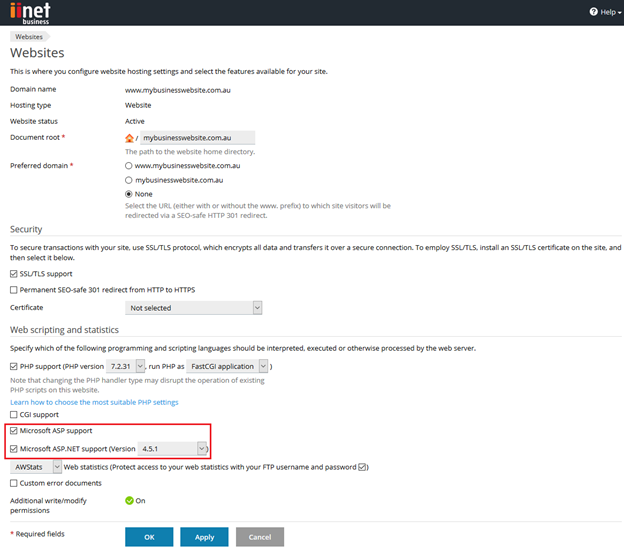The height and width of the screenshot is (553, 624).
Task: Click the Websites breadcrumb
Action: point(29,37)
